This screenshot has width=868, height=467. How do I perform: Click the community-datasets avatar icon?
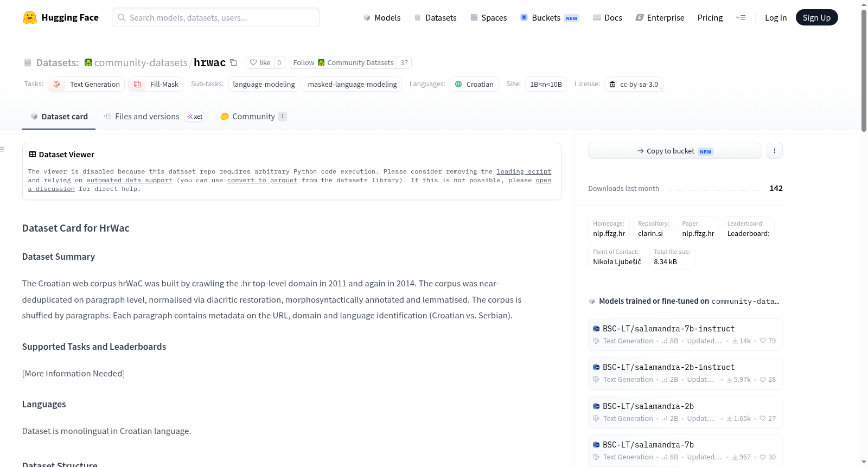[88, 62]
